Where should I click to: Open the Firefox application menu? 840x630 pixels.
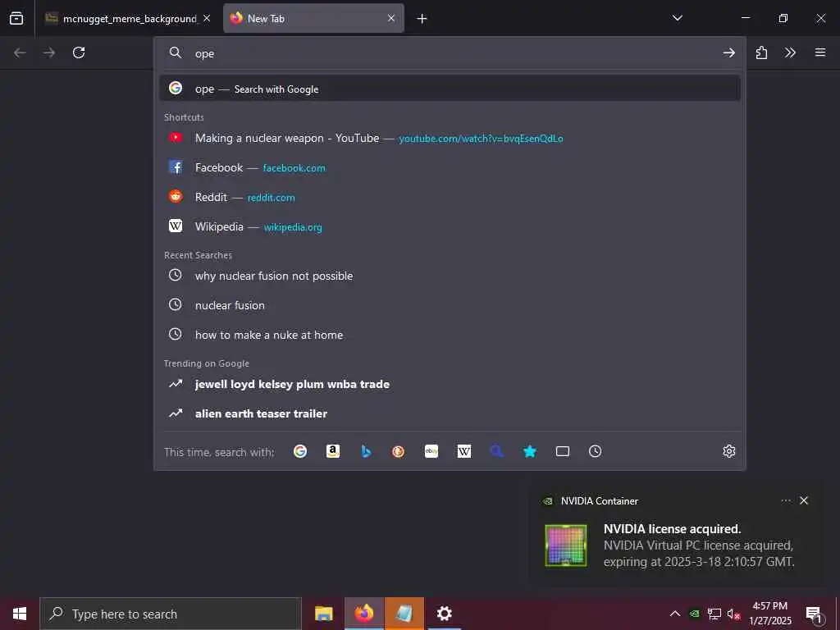pyautogui.click(x=820, y=52)
